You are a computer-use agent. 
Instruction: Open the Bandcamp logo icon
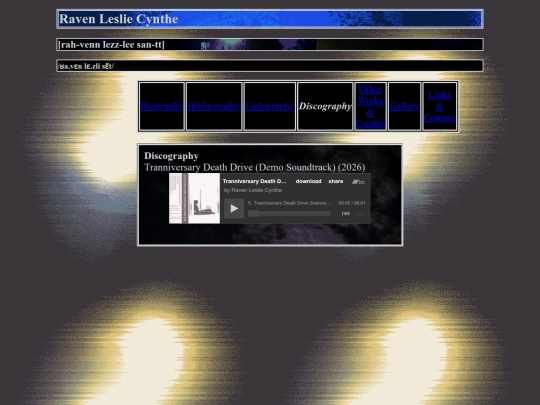coord(358,182)
